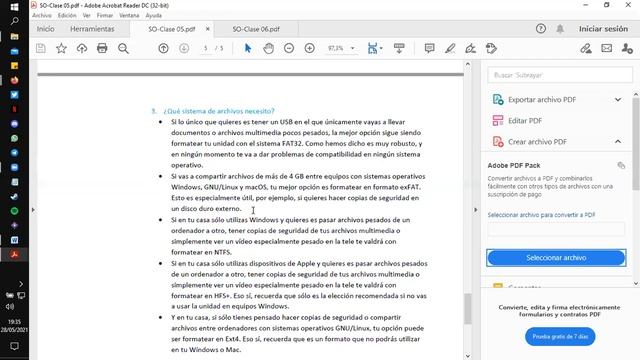The height and width of the screenshot is (360, 640).
Task: Click the document scrollbar up arrow
Action: [x=468, y=64]
